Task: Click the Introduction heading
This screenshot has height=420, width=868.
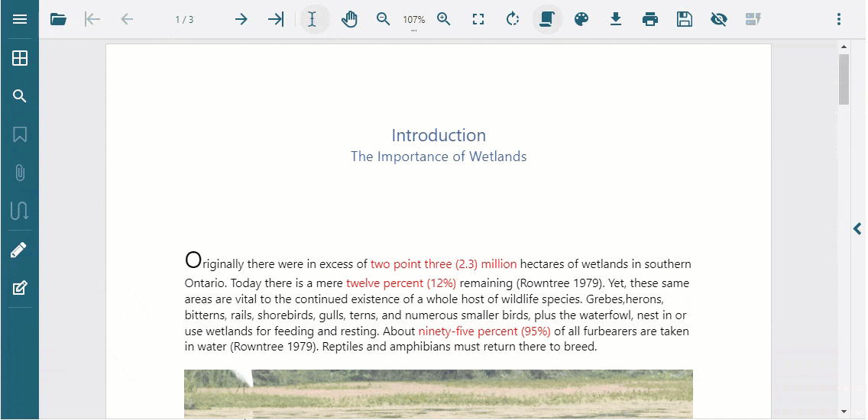Action: (x=439, y=135)
